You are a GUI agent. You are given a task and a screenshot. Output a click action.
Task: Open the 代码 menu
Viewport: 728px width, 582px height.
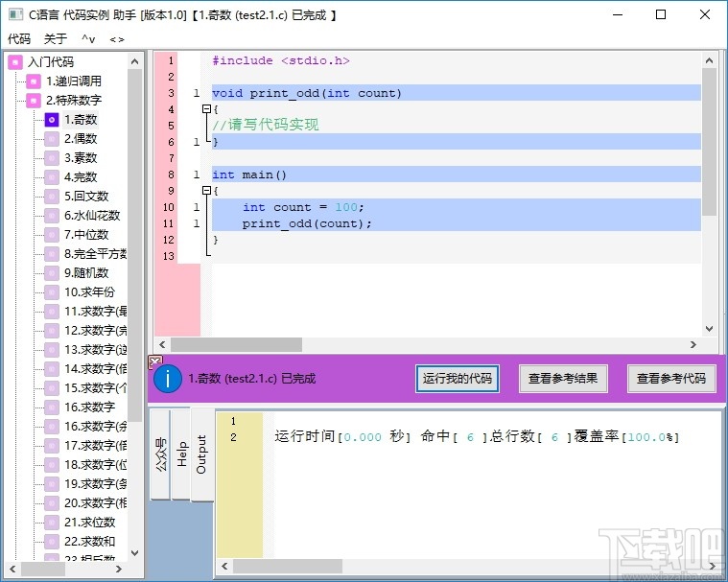(19, 39)
